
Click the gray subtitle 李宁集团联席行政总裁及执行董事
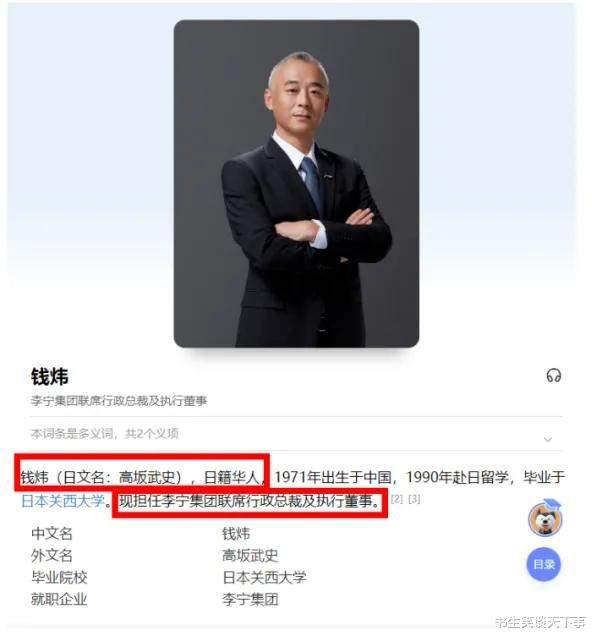(119, 401)
